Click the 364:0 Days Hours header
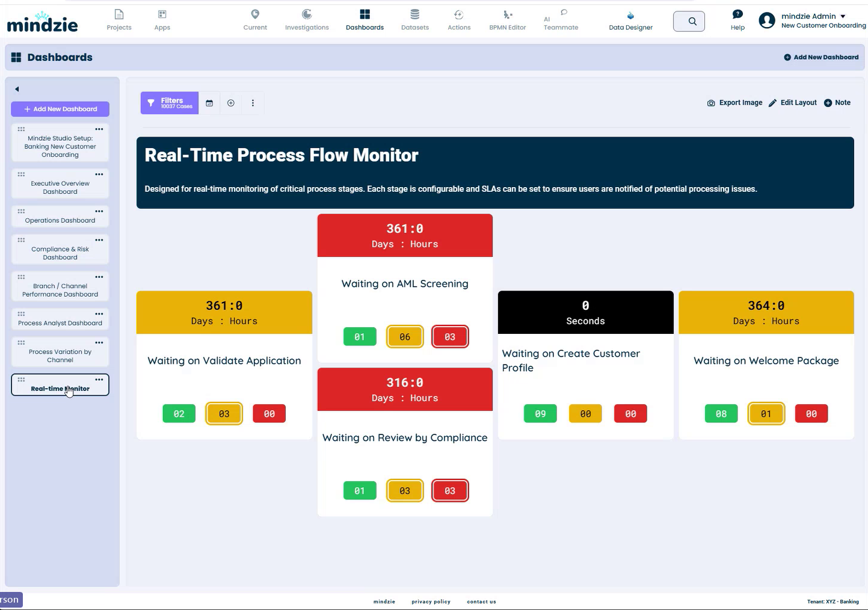The width and height of the screenshot is (868, 610). pyautogui.click(x=766, y=313)
